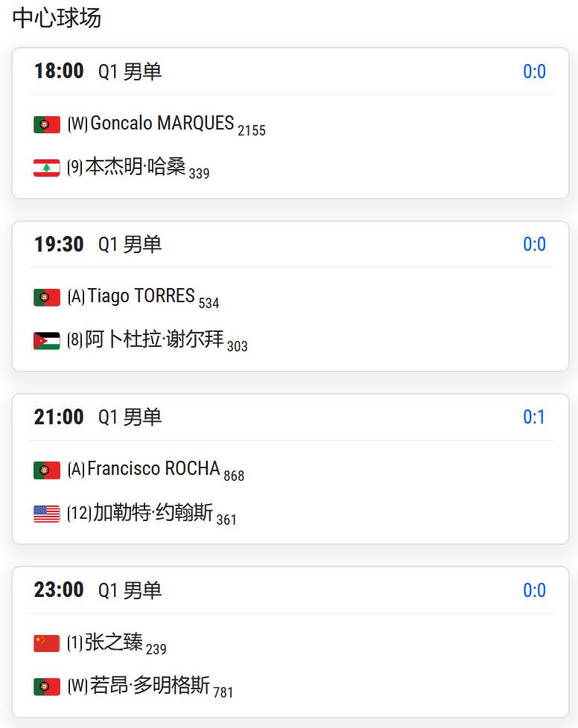
Task: Click Lebanon flag beside 本杰明·哈桑
Action: pyautogui.click(x=47, y=167)
